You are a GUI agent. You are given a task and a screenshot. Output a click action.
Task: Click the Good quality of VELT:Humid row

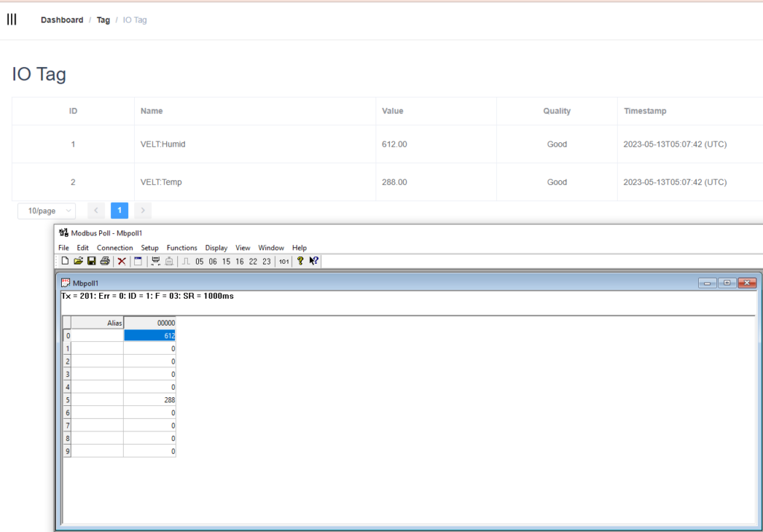tap(557, 144)
